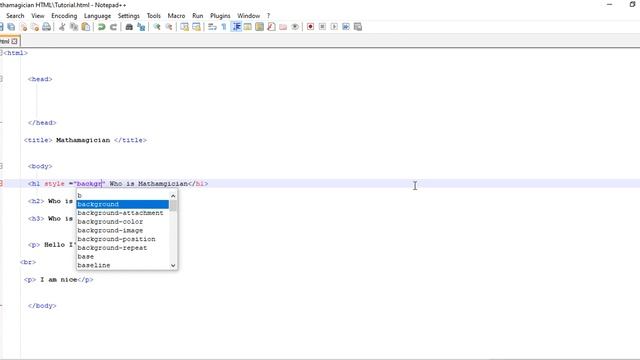The height and width of the screenshot is (360, 640).
Task: Click the Save Recorded Macro icon
Action: [358, 27]
